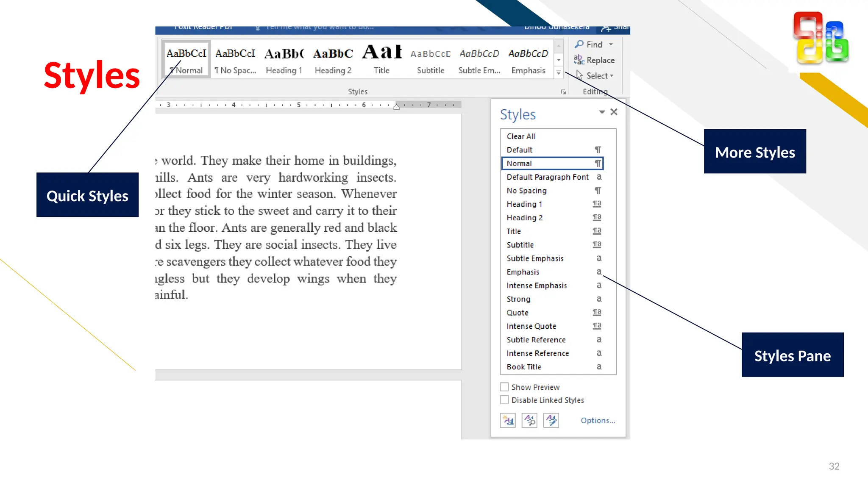Screen dimensions: 868x488
Task: Click the Find magnifier icon
Action: [x=579, y=44]
